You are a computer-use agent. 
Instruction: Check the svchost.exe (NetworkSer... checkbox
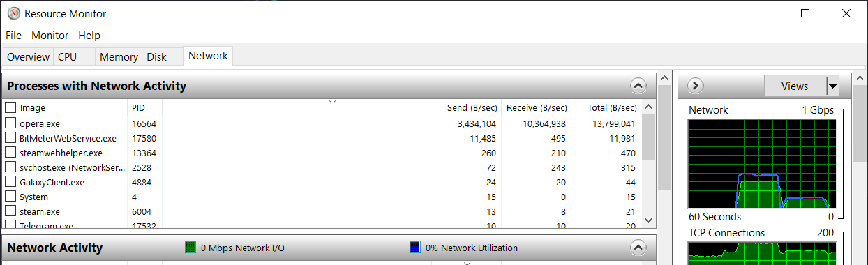[x=10, y=167]
